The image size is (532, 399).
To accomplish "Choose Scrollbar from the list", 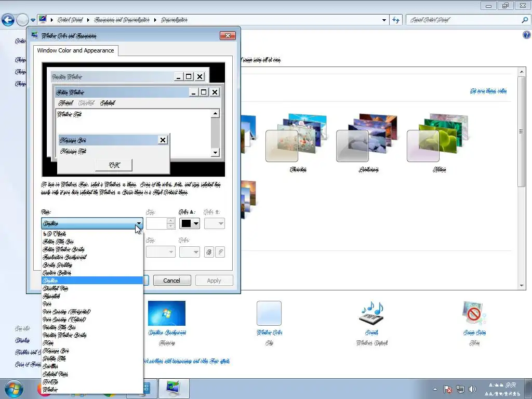I will (x=92, y=366).
